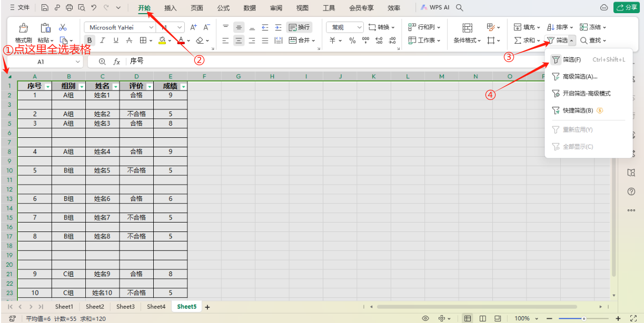Toggle top vertical alignment
The height and width of the screenshot is (323, 644).
click(226, 27)
